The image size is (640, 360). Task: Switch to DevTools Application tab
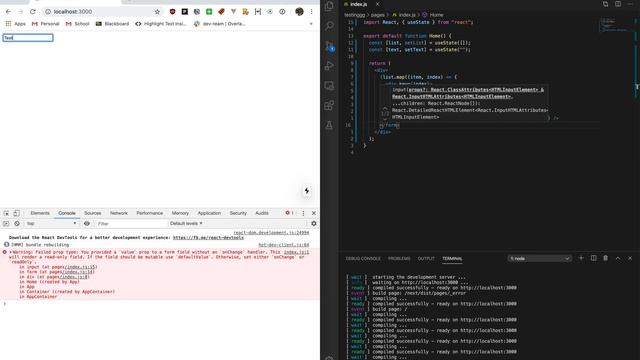(209, 213)
